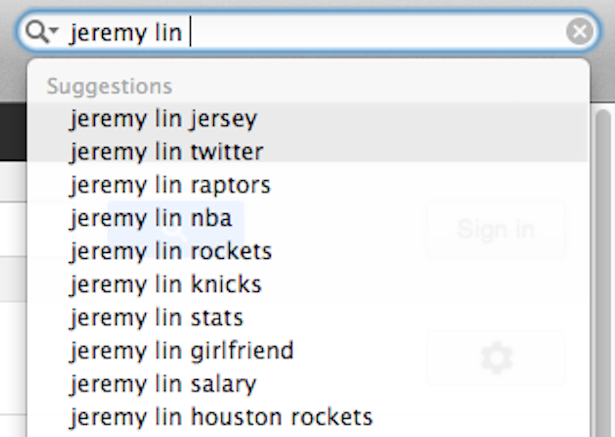This screenshot has width=615, height=437.
Task: Clear the search field with X button
Action: (580, 31)
